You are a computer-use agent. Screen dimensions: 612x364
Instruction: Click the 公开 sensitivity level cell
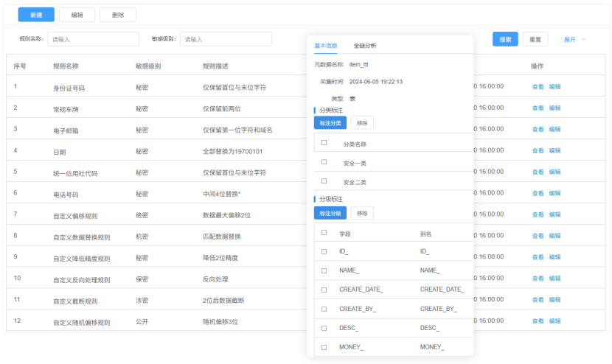pyautogui.click(x=142, y=322)
